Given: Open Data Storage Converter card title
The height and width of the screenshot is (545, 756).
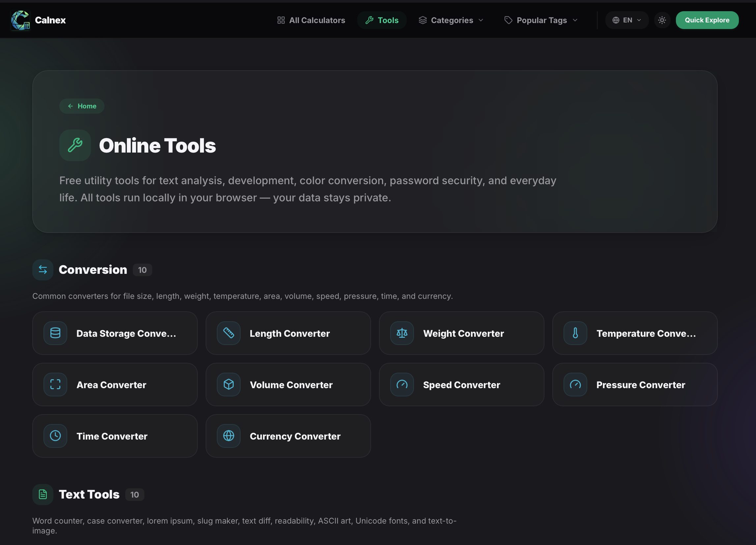Looking at the screenshot, I should click(126, 333).
